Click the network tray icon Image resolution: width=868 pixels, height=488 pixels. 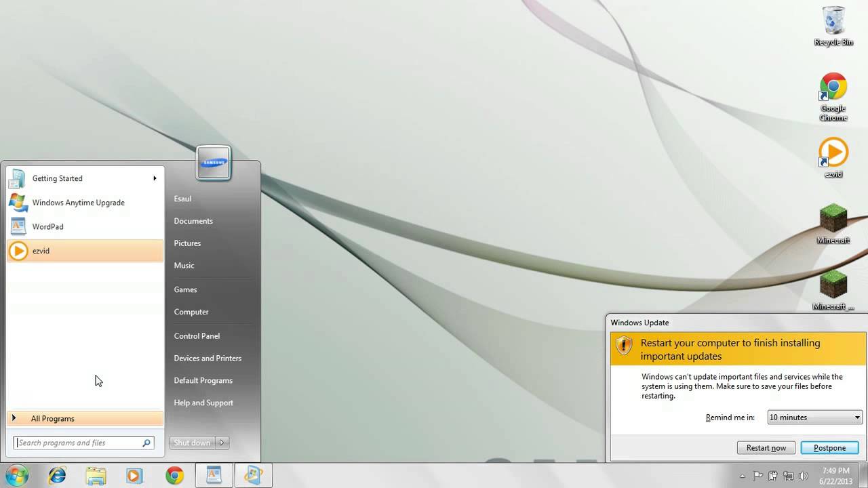pos(789,476)
